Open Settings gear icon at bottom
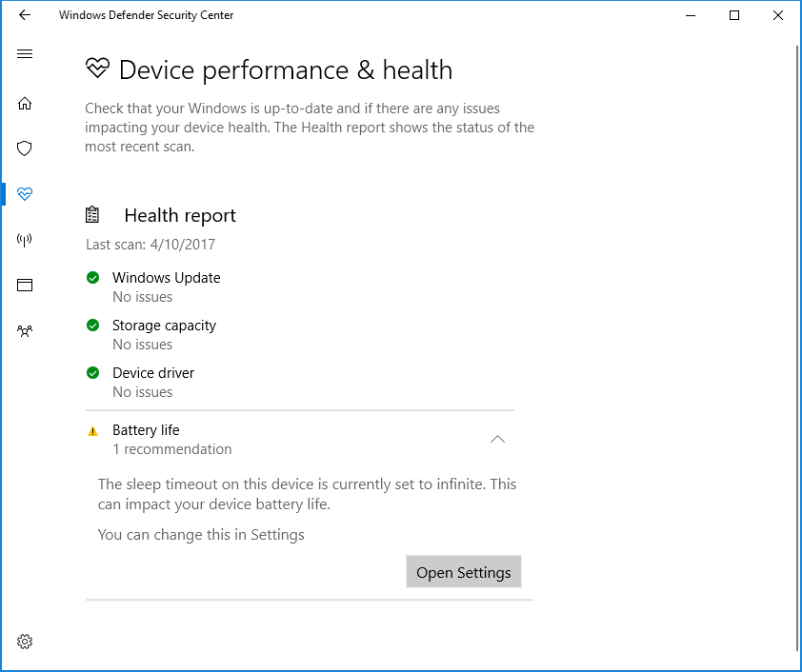Viewport: 802px width, 672px height. pos(25,642)
